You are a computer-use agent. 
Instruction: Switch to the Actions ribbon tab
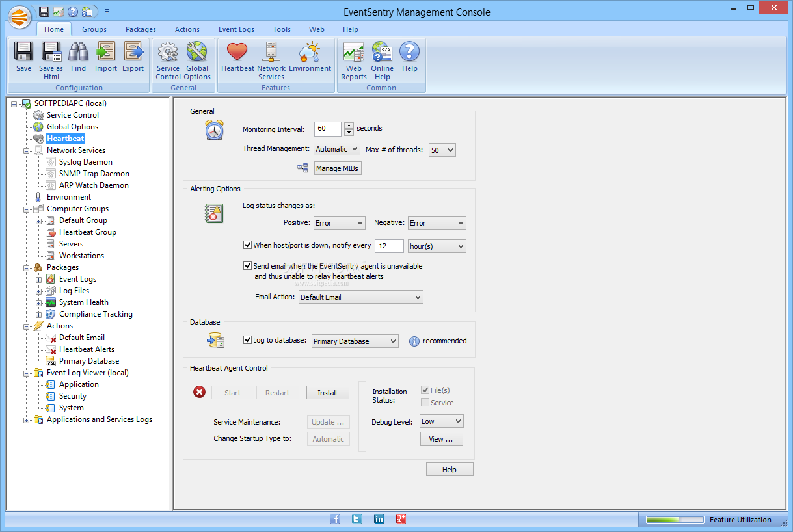(x=187, y=29)
